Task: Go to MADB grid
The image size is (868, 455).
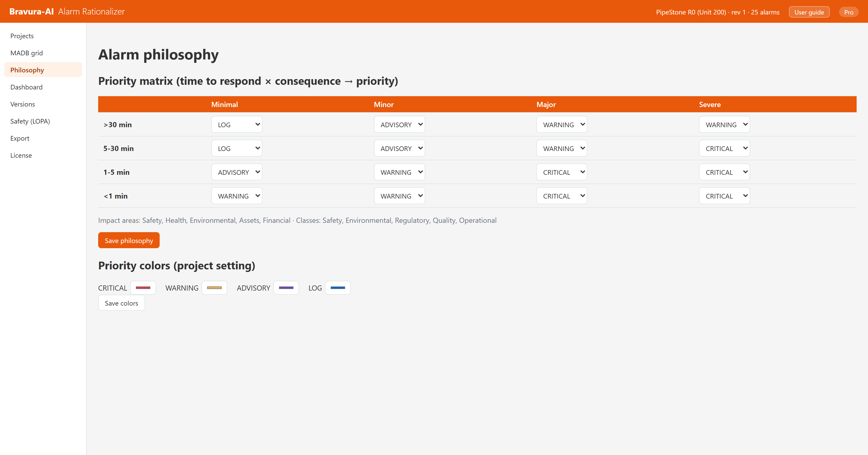Action: coord(43,53)
